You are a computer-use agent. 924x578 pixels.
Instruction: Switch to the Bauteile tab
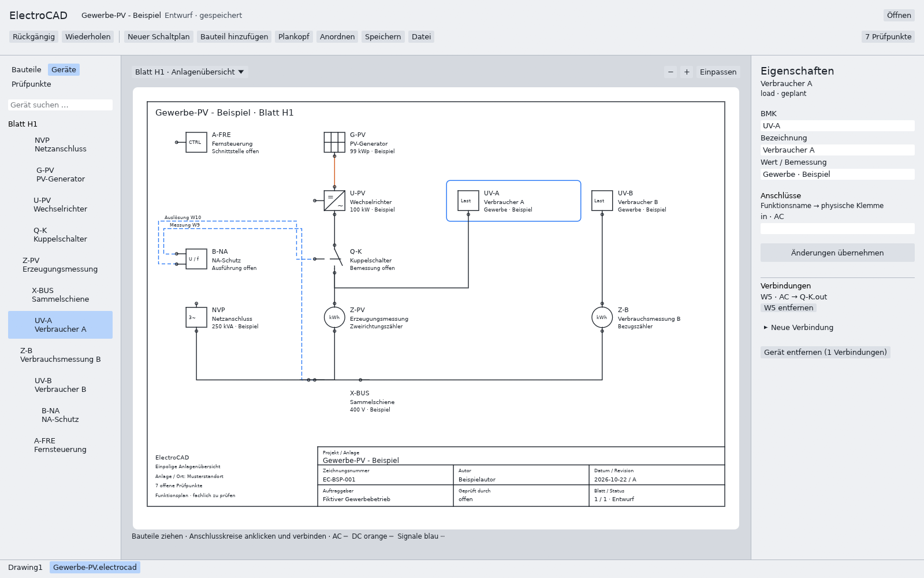click(x=27, y=70)
